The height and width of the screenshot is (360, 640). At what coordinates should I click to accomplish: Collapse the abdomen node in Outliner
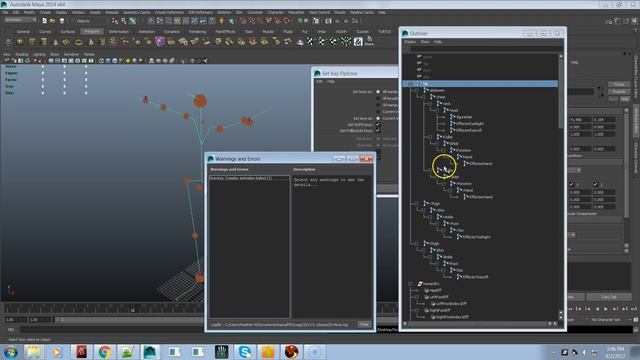point(417,90)
